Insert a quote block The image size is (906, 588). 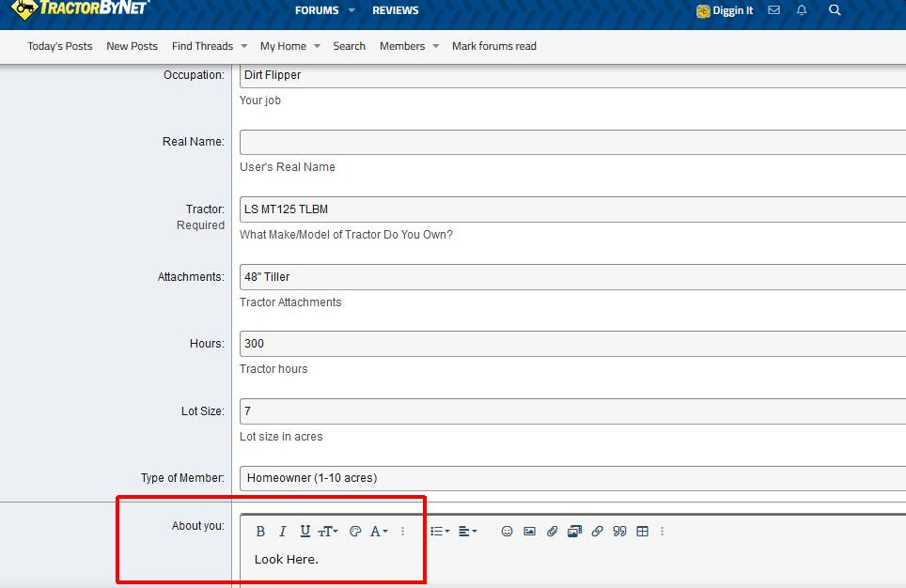[619, 532]
